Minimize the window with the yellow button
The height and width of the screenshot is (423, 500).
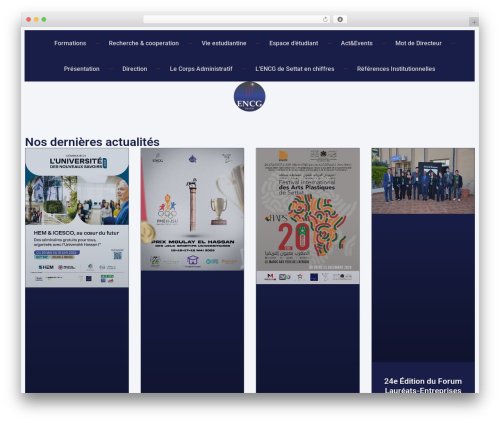[36, 20]
